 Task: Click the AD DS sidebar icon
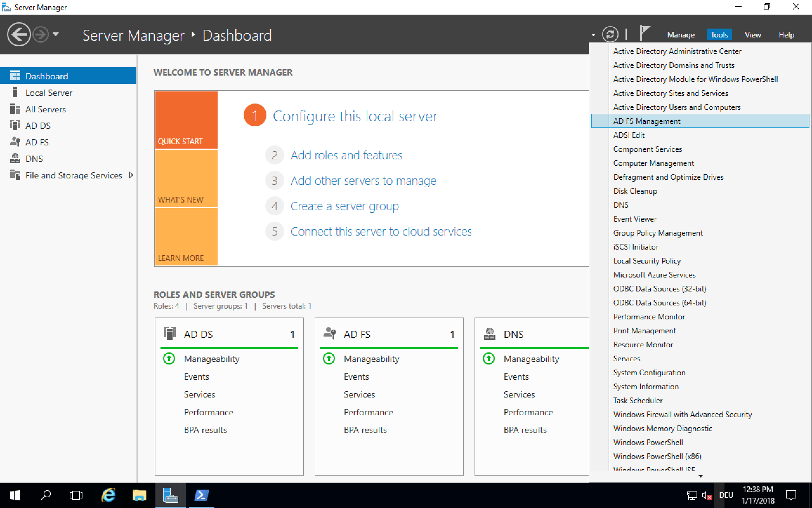click(15, 125)
